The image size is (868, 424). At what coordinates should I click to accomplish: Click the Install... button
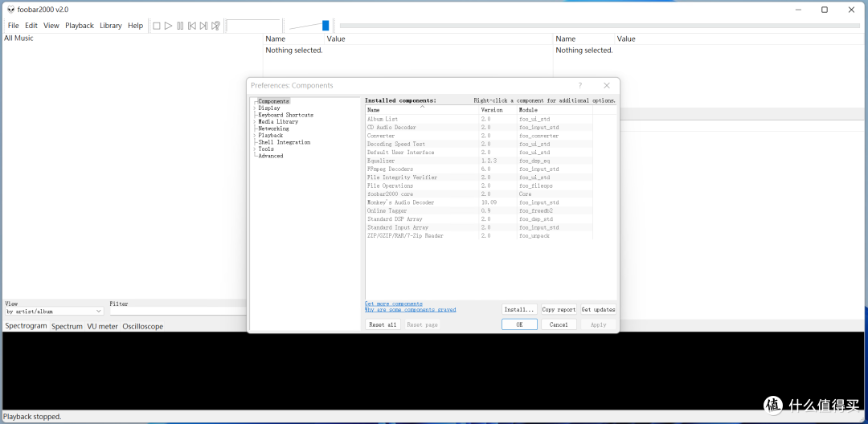519,310
